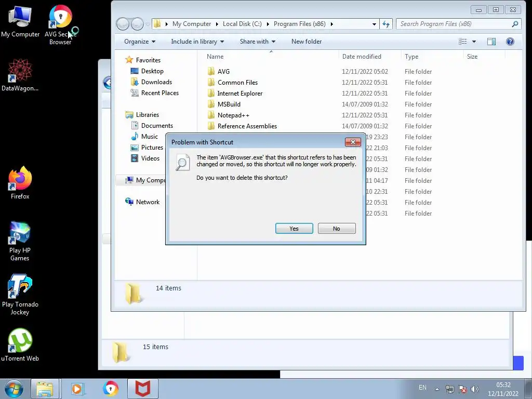Close the Problem with Shortcut dialog
Image resolution: width=532 pixels, height=399 pixels.
click(353, 142)
